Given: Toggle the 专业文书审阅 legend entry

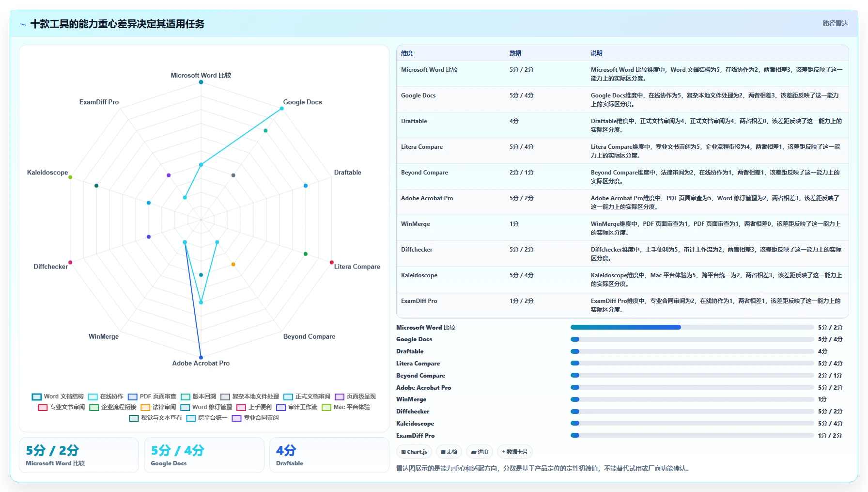Looking at the screenshot, I should (x=62, y=407).
